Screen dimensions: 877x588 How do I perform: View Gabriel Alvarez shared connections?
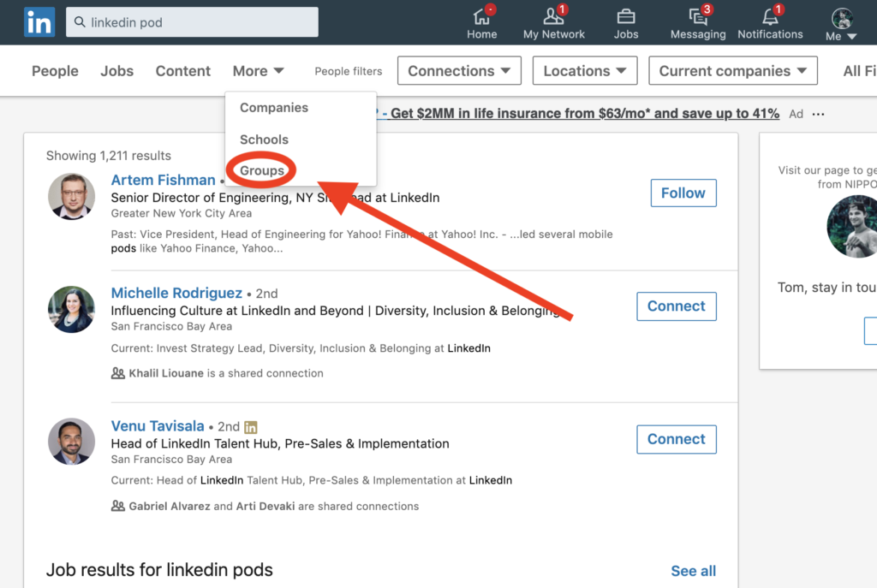170,507
